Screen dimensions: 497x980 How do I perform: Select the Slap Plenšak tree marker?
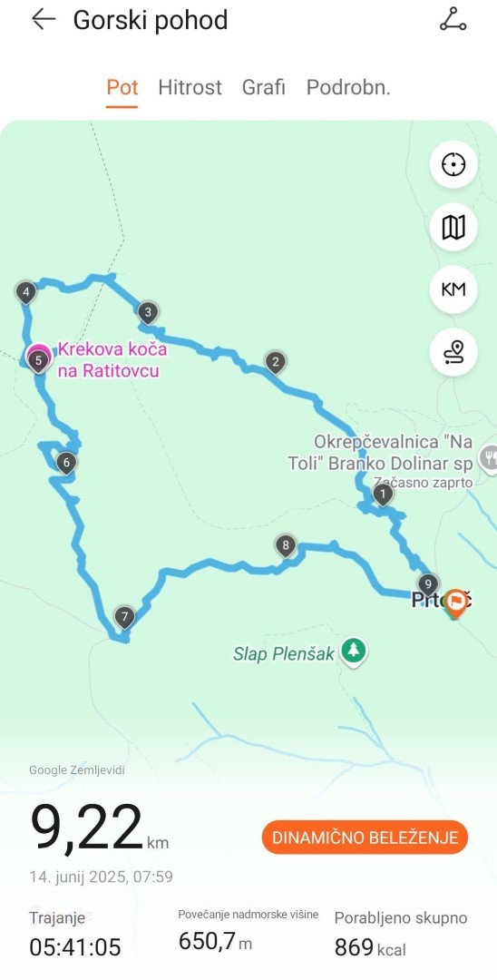(354, 652)
